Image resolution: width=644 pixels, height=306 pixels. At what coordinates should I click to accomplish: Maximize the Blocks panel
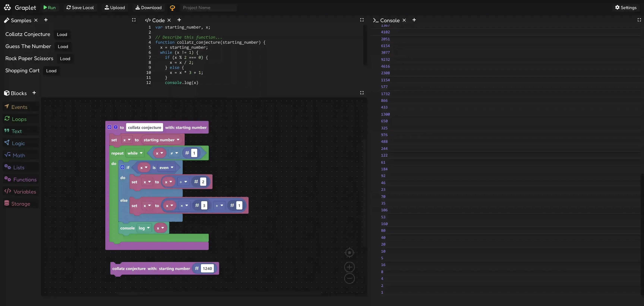pyautogui.click(x=362, y=93)
